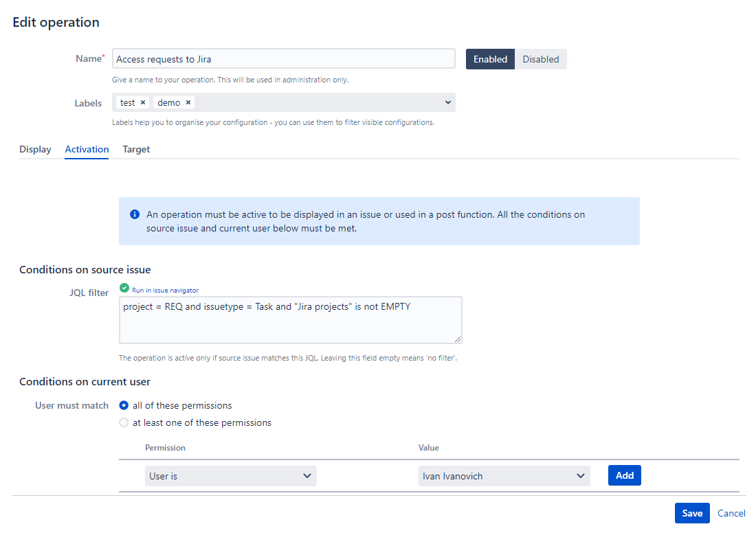This screenshot has height=533, width=756.
Task: Click the blue info icon in the notice banner
Action: point(135,214)
